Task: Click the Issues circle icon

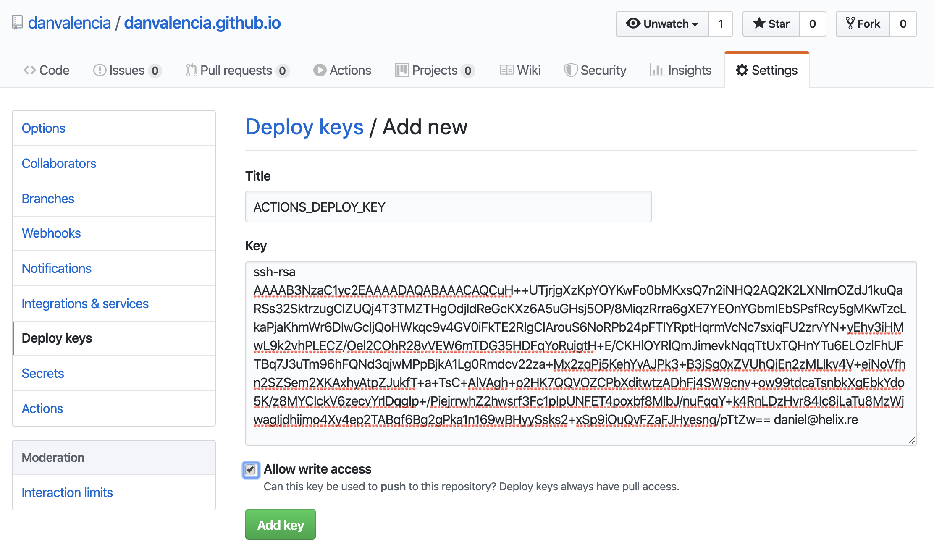Action: (100, 70)
